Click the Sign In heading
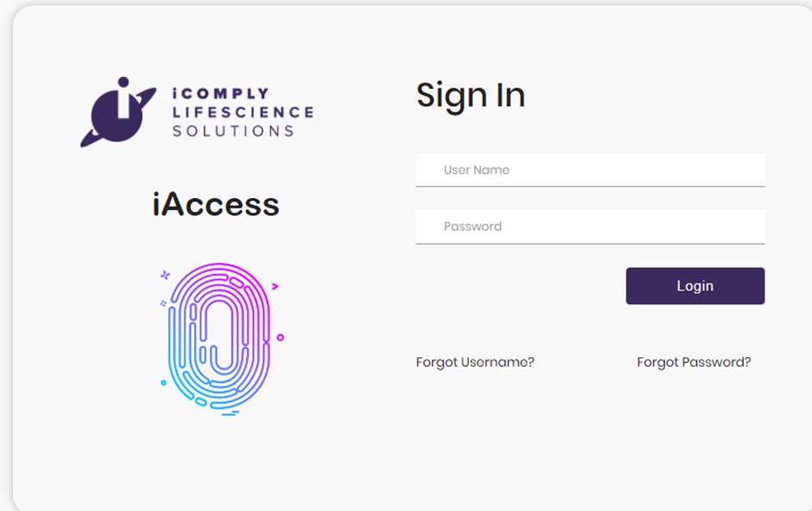812x511 pixels. click(471, 95)
